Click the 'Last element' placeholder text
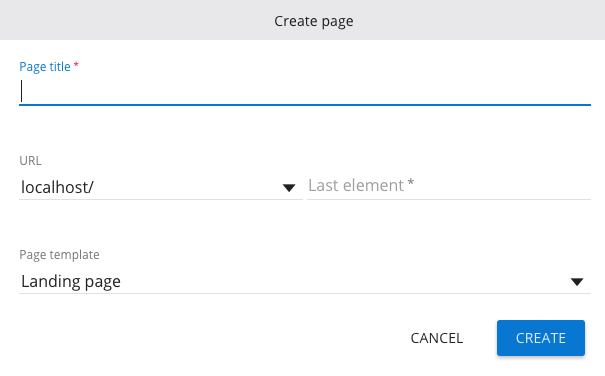Viewport: 605px width, 376px height. (x=356, y=186)
